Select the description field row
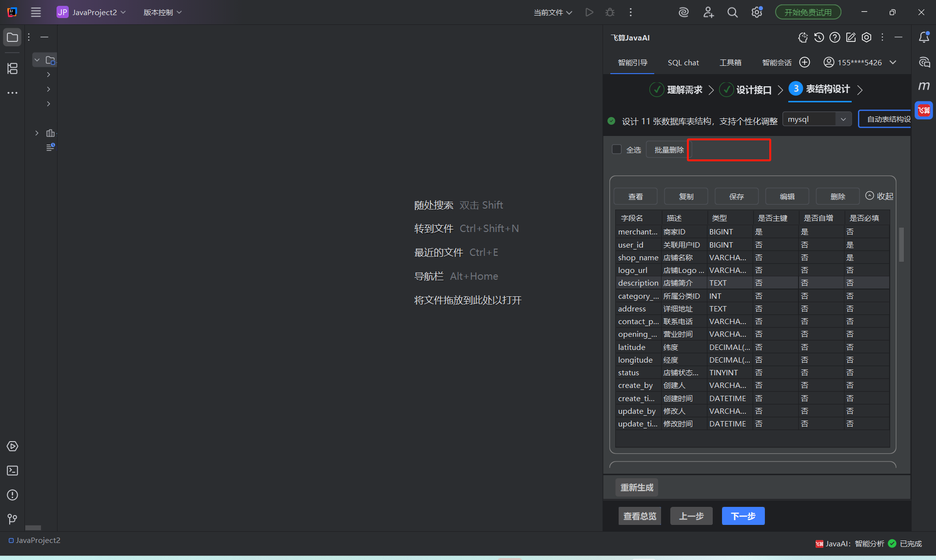Image resolution: width=936 pixels, height=560 pixels. coord(638,283)
